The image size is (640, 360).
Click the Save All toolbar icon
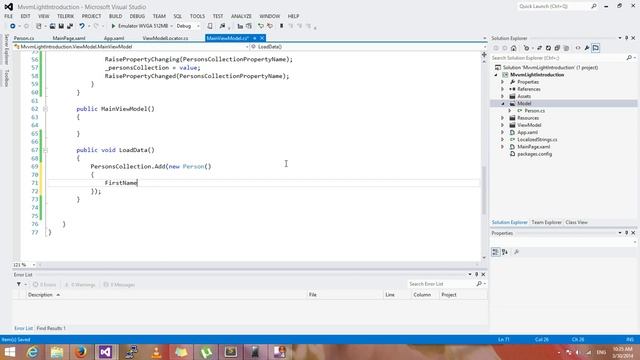click(70, 26)
